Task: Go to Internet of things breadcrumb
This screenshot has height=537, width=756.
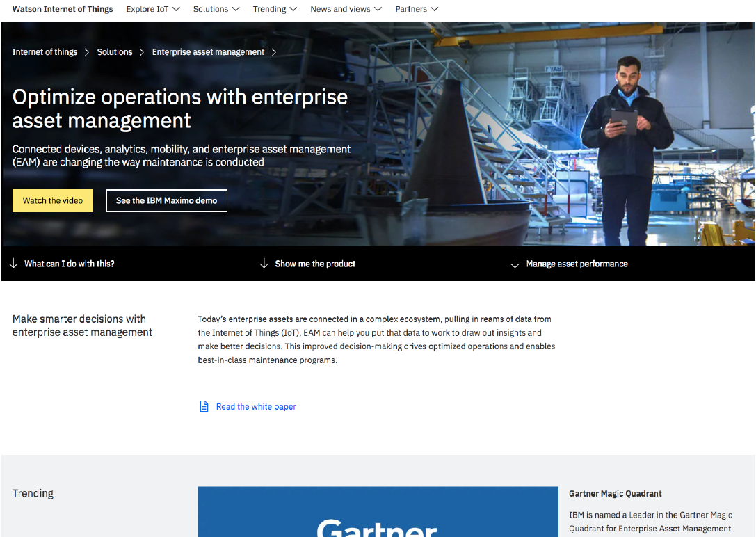Action: point(45,52)
